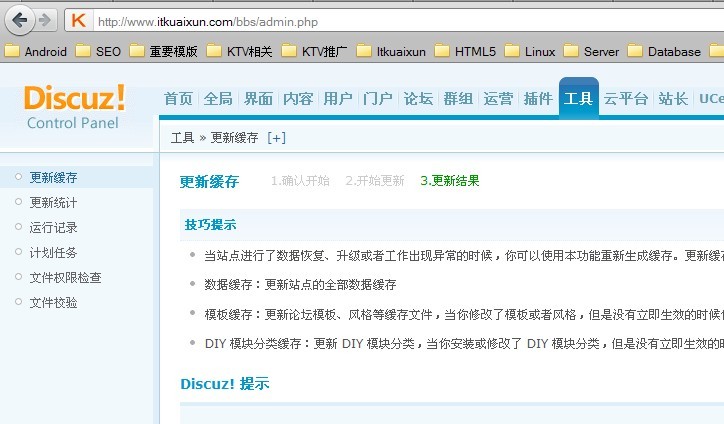Go to the 首页 admin tab
Image resolution: width=724 pixels, height=424 pixels.
point(178,98)
